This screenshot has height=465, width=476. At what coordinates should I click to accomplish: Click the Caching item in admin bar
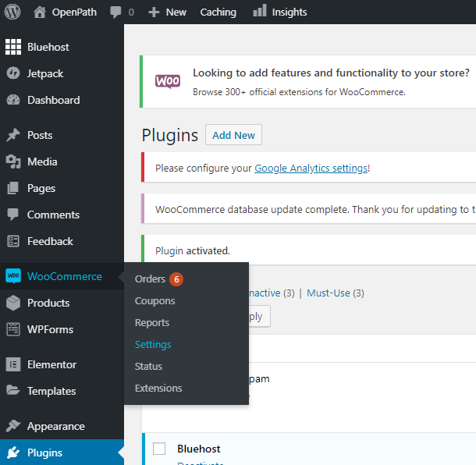coord(218,12)
